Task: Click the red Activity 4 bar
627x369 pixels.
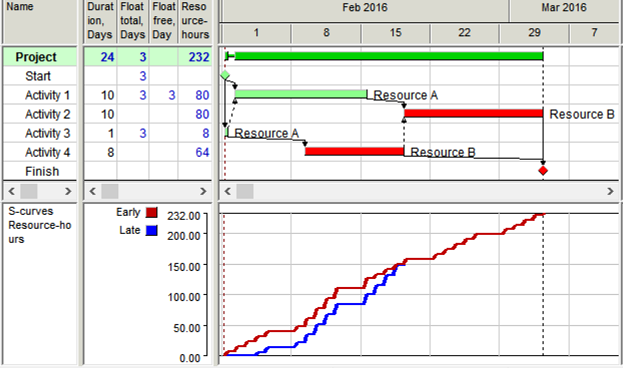Action: click(x=354, y=151)
